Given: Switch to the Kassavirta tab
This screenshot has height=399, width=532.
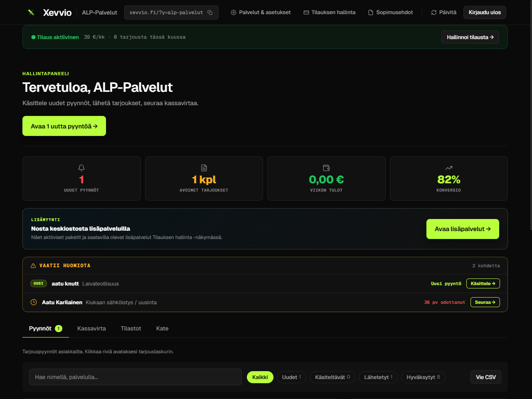Looking at the screenshot, I should coord(91,328).
